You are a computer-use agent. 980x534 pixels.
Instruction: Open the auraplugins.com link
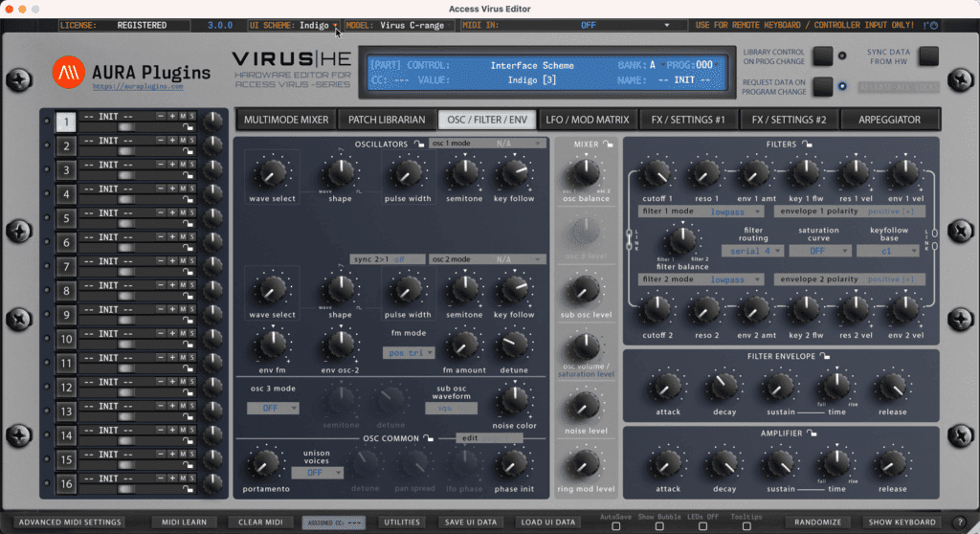(x=138, y=87)
